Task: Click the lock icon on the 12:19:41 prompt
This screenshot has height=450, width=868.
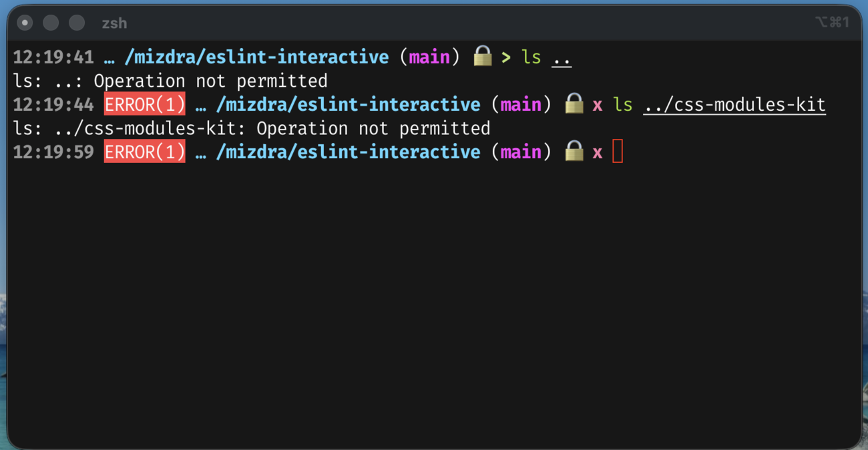Action: [x=482, y=56]
